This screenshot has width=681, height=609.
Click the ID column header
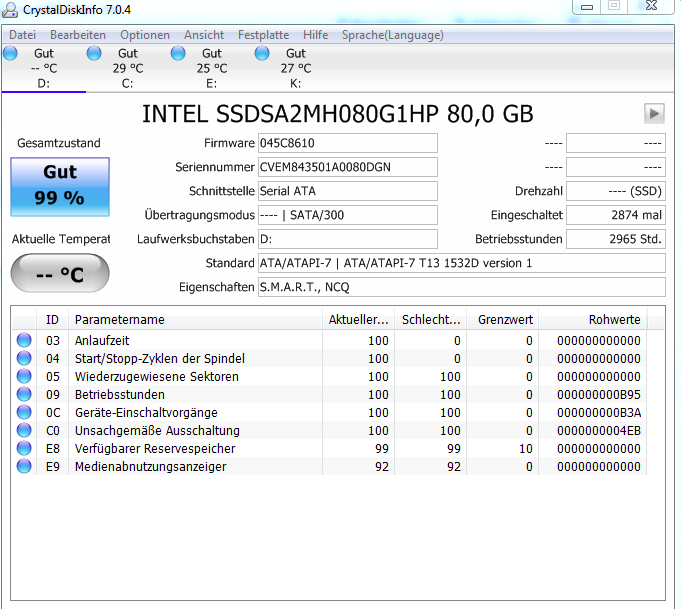(x=52, y=320)
